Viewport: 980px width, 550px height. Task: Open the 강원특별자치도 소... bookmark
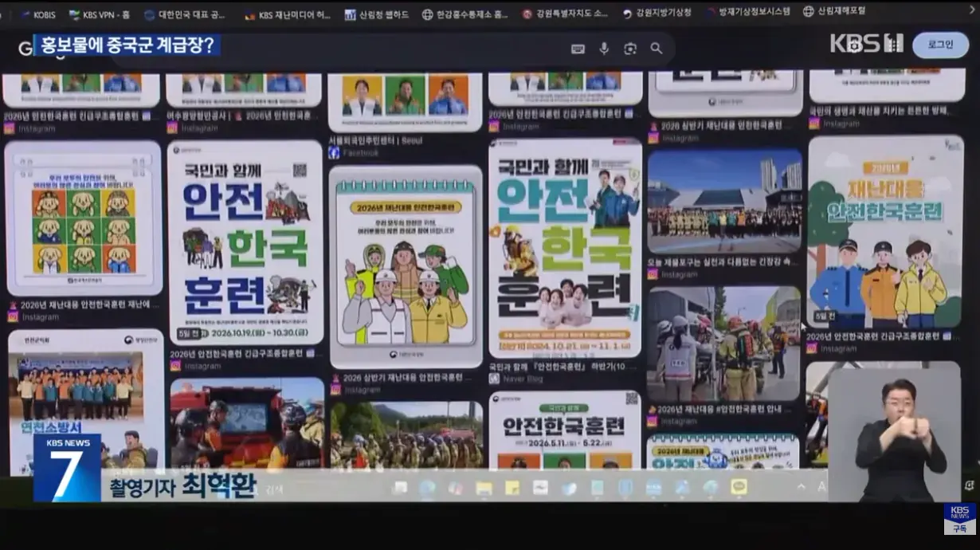click(565, 14)
